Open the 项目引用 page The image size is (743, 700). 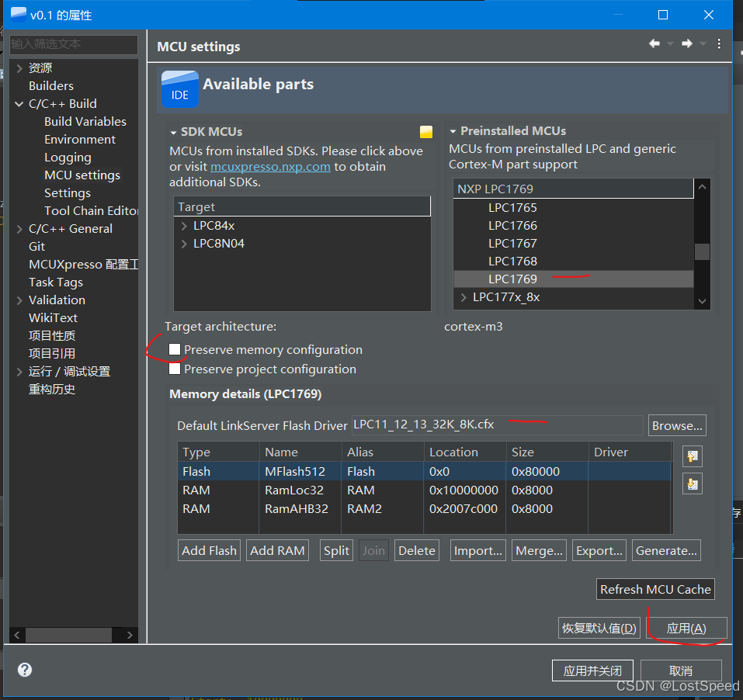click(52, 354)
